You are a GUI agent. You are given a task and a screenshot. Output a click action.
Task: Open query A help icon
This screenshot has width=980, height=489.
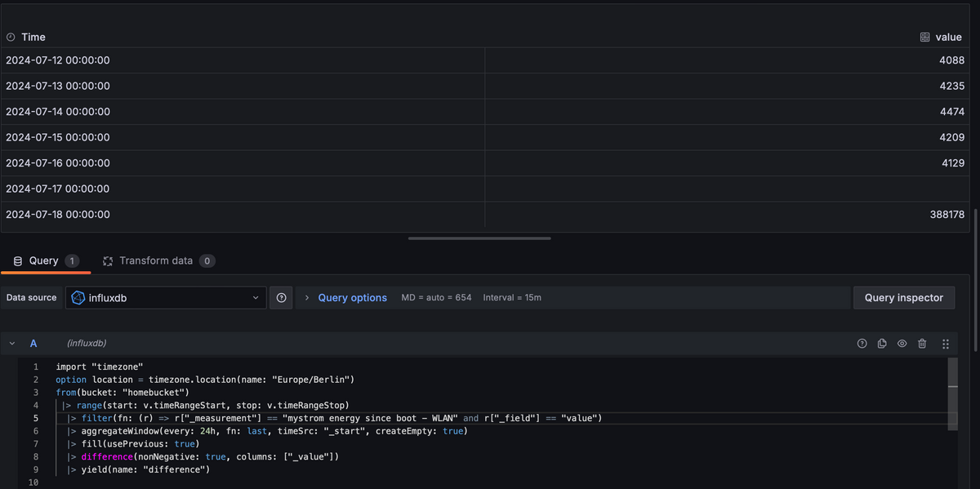862,344
